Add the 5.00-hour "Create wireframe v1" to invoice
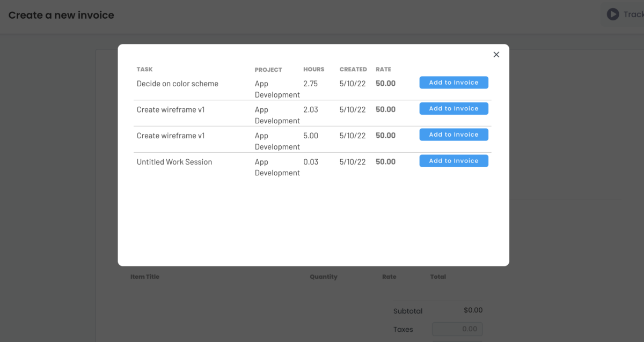 point(453,135)
